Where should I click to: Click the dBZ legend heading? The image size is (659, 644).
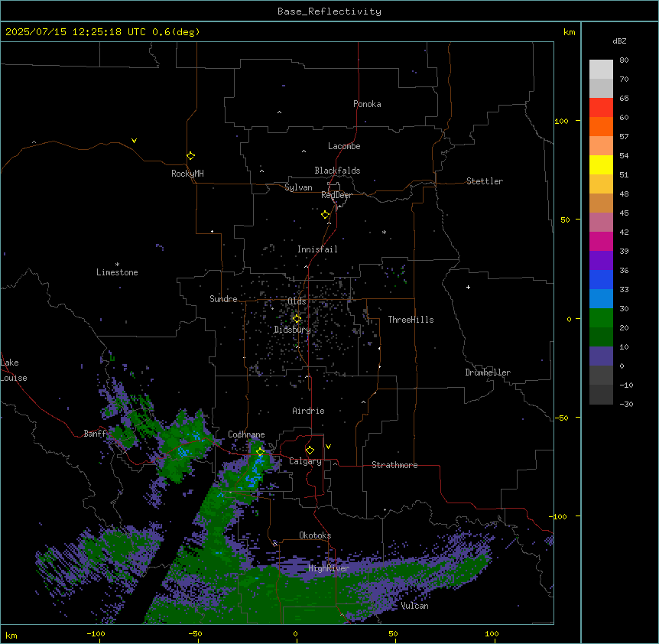(x=619, y=41)
